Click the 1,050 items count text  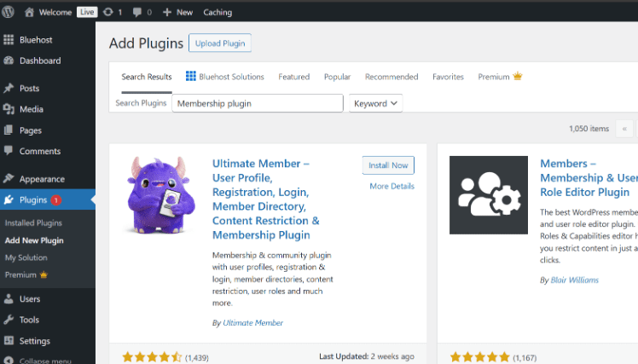tap(589, 129)
